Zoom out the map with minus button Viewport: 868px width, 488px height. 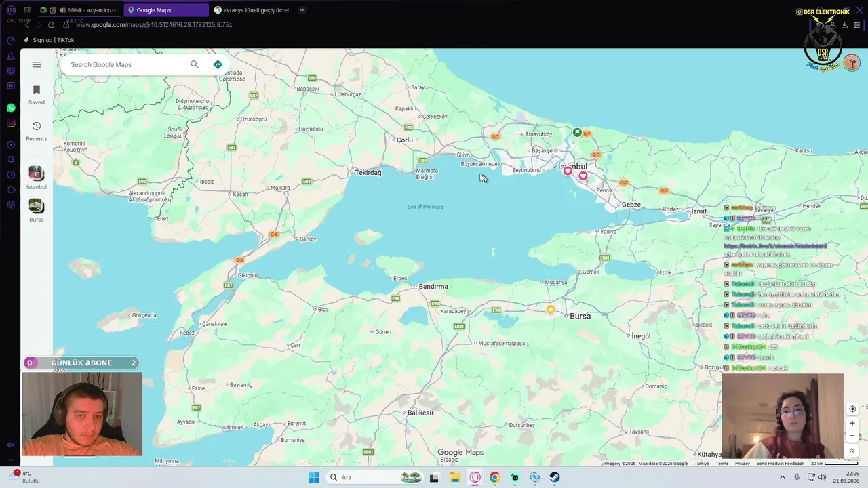coord(852,436)
